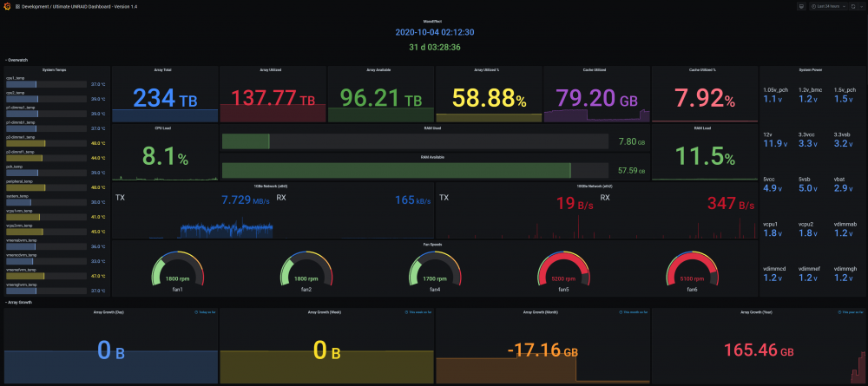Open the System Power panel title menu
This screenshot has width=868, height=386.
(812, 70)
